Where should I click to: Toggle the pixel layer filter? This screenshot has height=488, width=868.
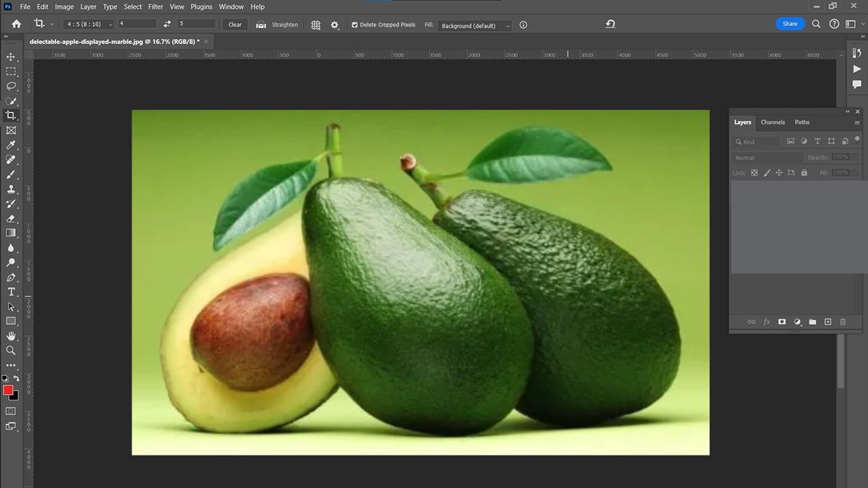791,142
